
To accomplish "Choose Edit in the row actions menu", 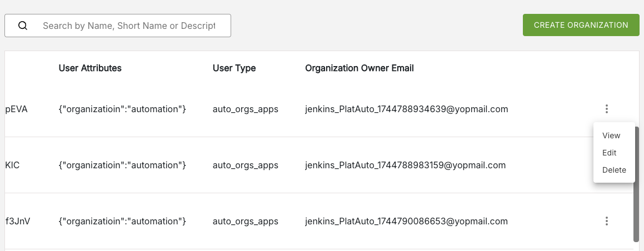I will coord(610,153).
